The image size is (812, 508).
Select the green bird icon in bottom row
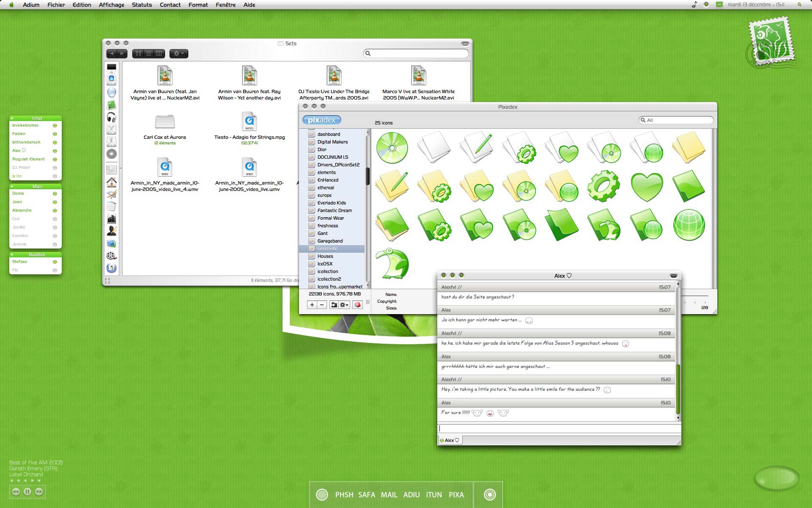pyautogui.click(x=392, y=264)
